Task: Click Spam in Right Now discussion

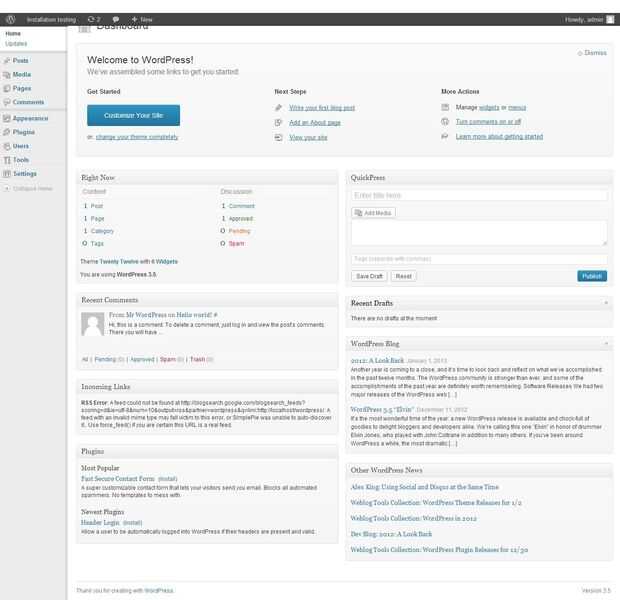Action: [236, 244]
